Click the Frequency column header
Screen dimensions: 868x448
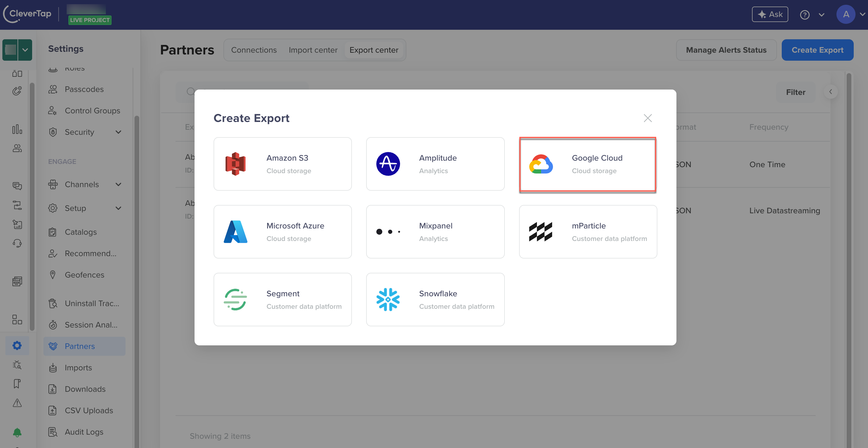click(x=769, y=127)
